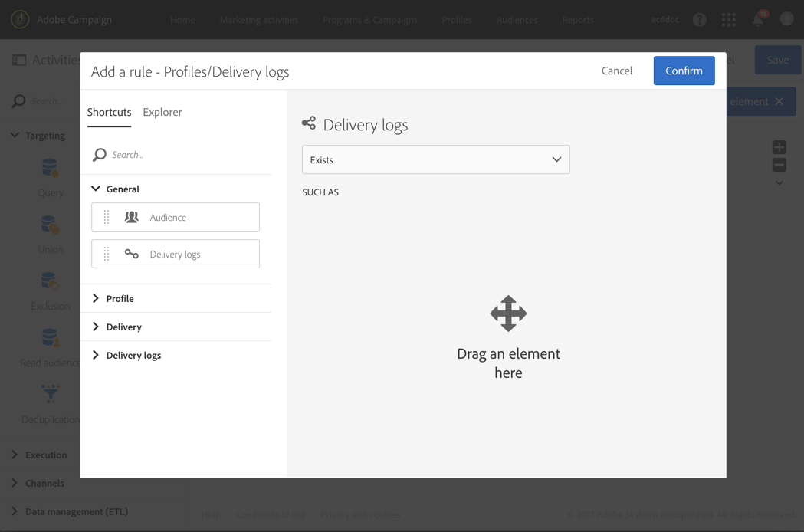Open the apps grid menu
This screenshot has width=804, height=532.
coord(728,20)
